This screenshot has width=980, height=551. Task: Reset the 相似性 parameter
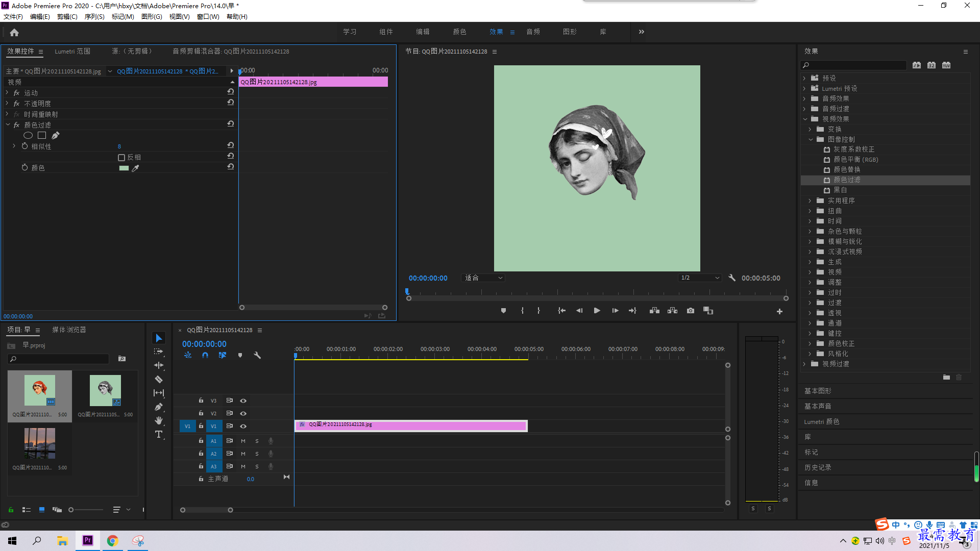pyautogui.click(x=231, y=145)
